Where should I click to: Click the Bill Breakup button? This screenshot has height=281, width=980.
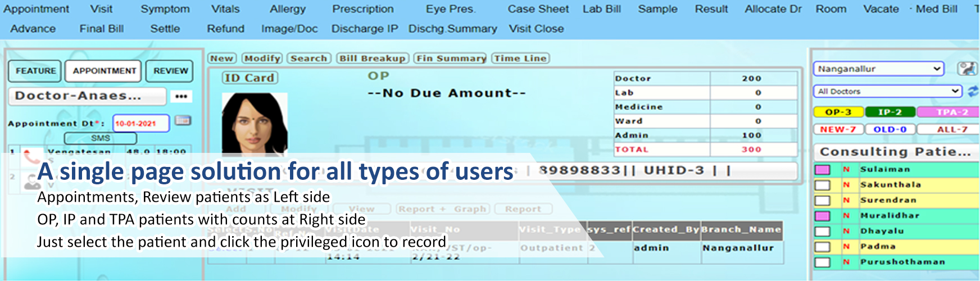point(372,58)
